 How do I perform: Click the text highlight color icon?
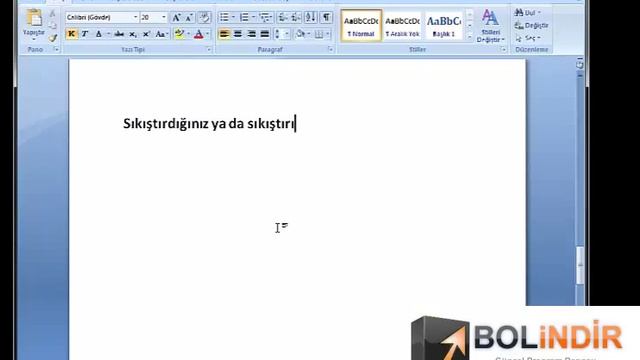pos(179,34)
